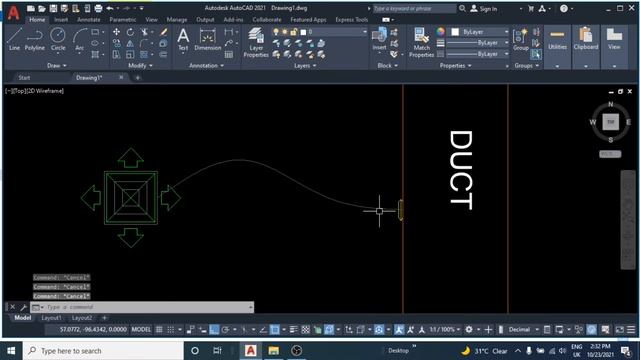Toggle polar tracking in the status bar

coord(226,329)
